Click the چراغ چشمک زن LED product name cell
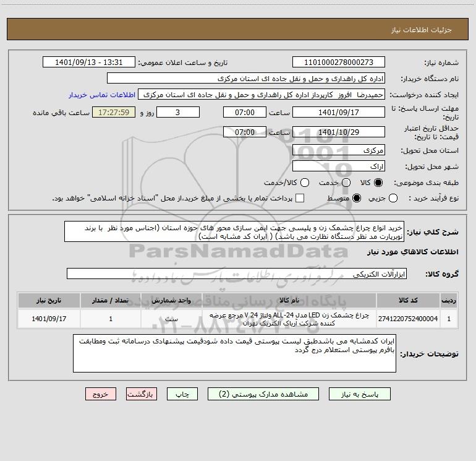The width and height of the screenshot is (476, 461). tap(289, 319)
